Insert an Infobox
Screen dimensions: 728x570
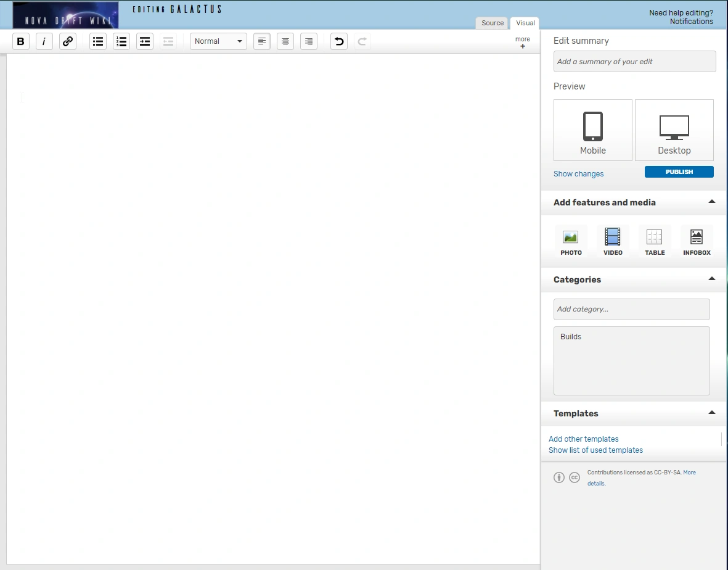(x=697, y=241)
